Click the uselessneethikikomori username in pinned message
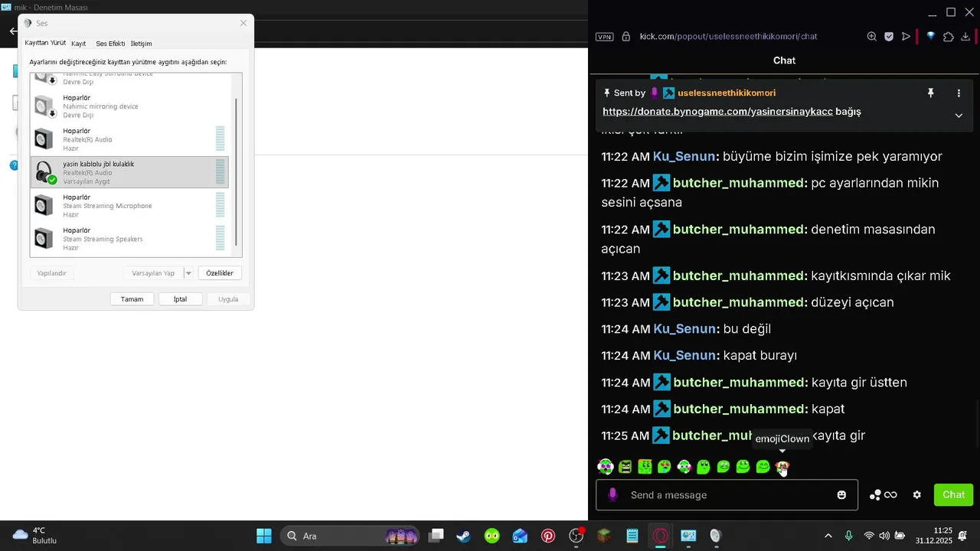 [x=727, y=93]
